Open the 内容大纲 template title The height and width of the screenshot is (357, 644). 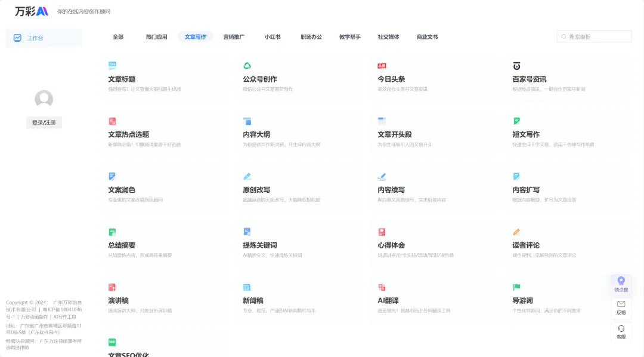coord(256,134)
